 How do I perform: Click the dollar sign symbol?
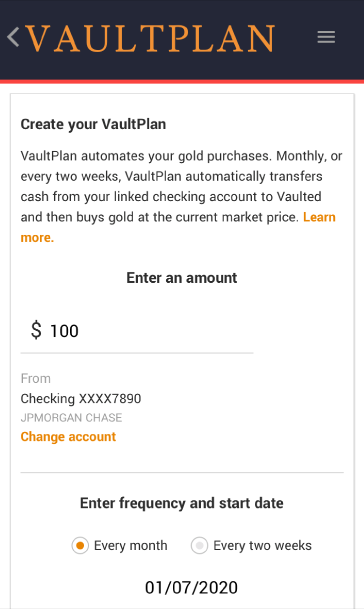(x=36, y=331)
